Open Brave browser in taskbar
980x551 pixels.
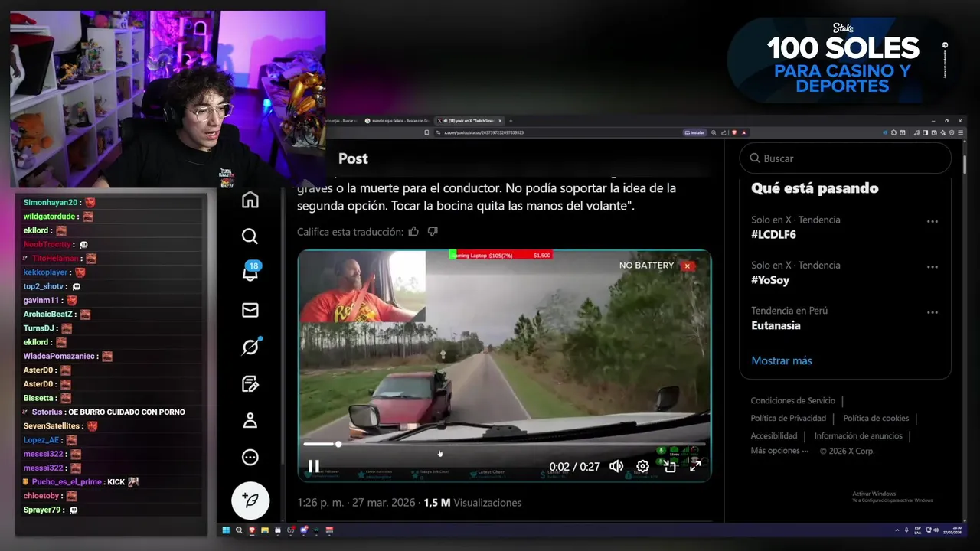252,530
